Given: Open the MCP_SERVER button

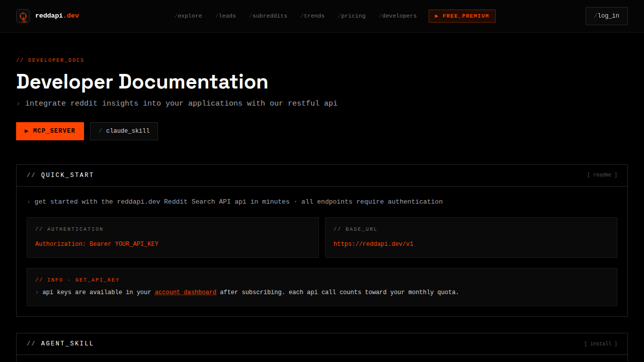Looking at the screenshot, I should pos(50,131).
